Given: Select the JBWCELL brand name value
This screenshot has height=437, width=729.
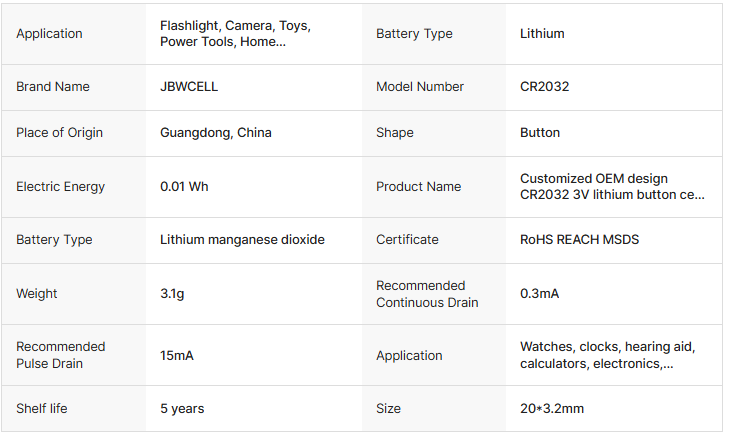Looking at the screenshot, I should (189, 87).
